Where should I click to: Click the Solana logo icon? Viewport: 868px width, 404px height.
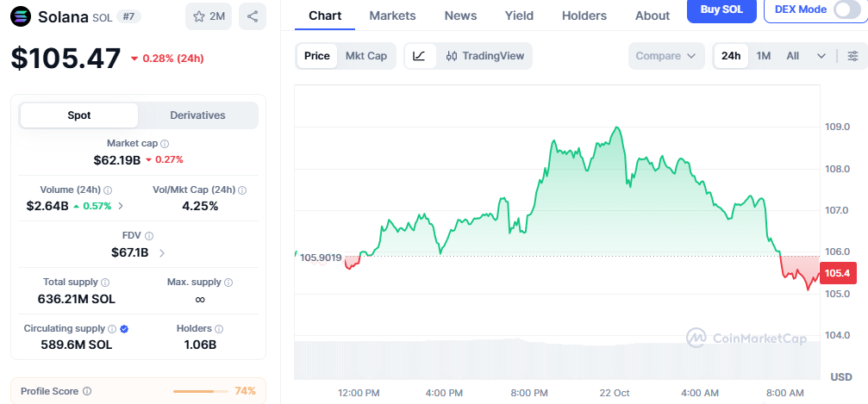[22, 16]
